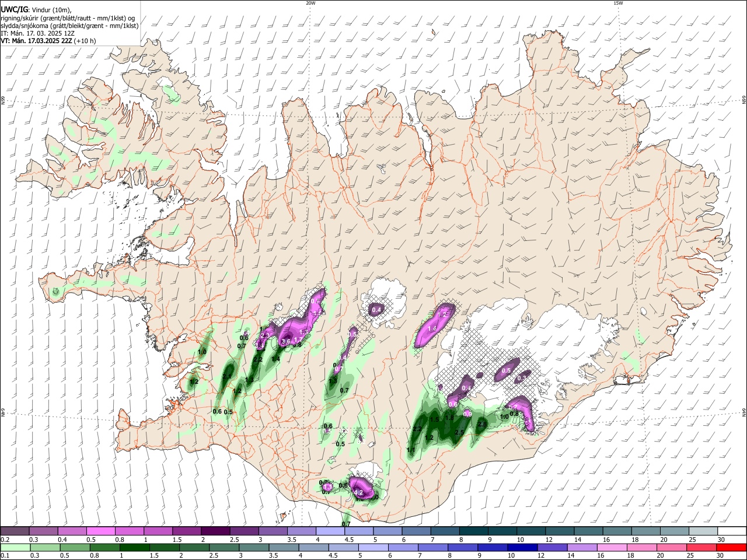Screen dimensions: 747x560
Task: Click the '1.8' rain value south of Vatnajökull
Action: [x=449, y=418]
